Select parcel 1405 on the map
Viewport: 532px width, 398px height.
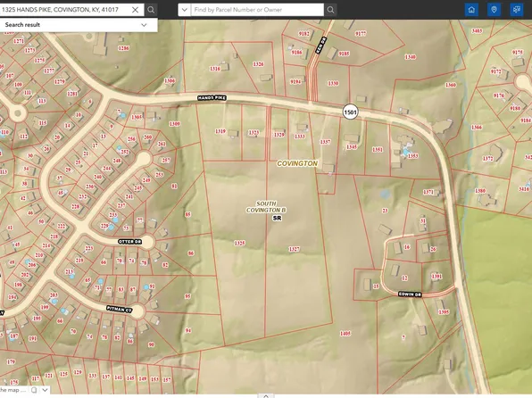pos(345,334)
